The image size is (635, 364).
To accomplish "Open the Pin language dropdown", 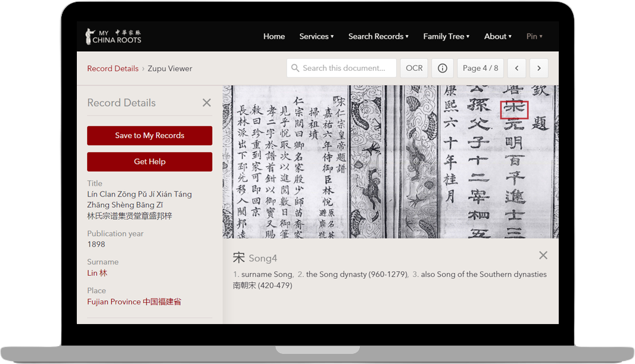I will (534, 36).
